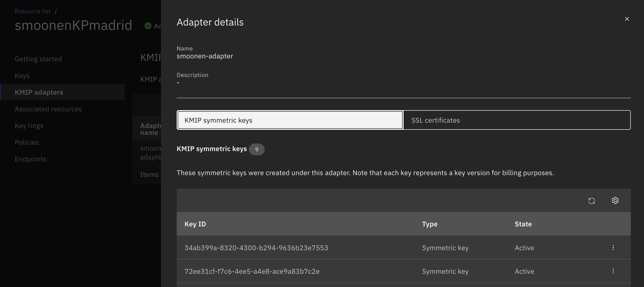The image size is (644, 287).
Task: Go to Keys section in sidebar
Action: pos(22,76)
